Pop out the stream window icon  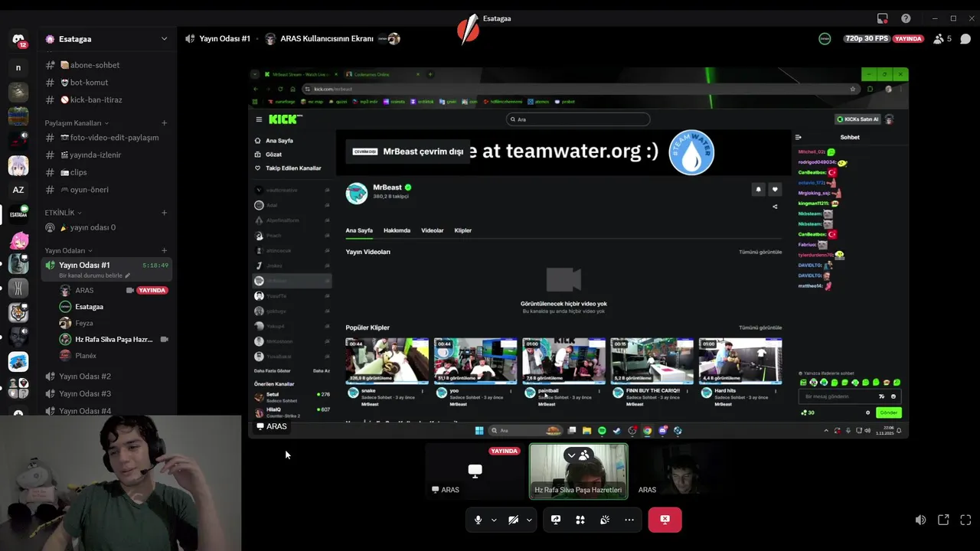pyautogui.click(x=943, y=520)
